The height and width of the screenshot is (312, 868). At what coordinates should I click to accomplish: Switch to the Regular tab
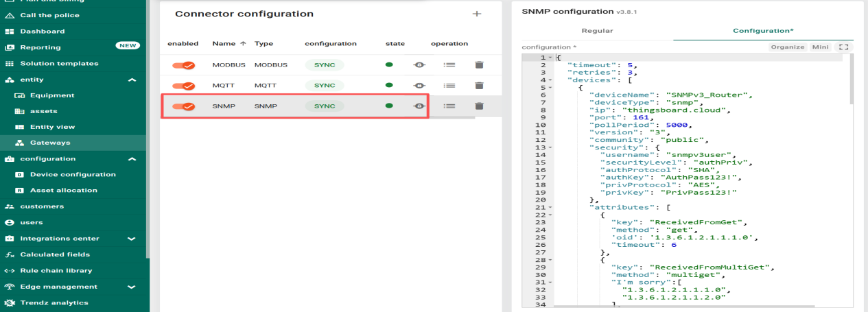tap(597, 31)
